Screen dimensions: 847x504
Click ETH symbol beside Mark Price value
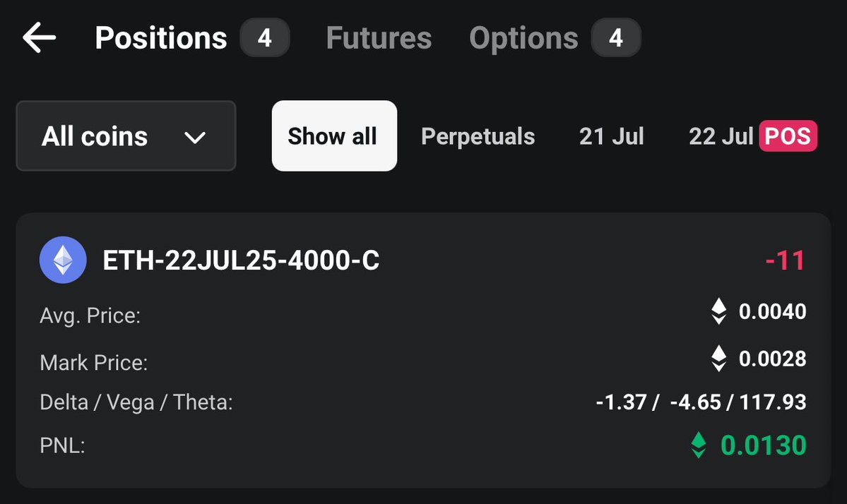[x=718, y=359]
